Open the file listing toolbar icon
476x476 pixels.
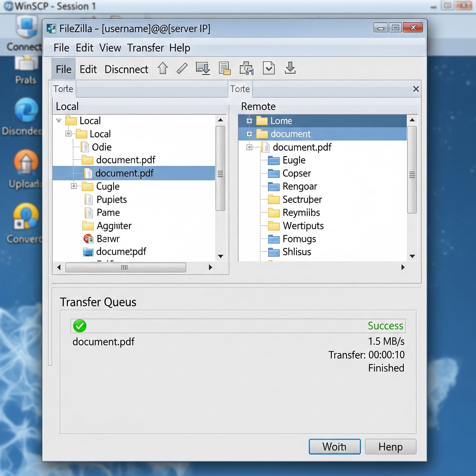click(225, 69)
